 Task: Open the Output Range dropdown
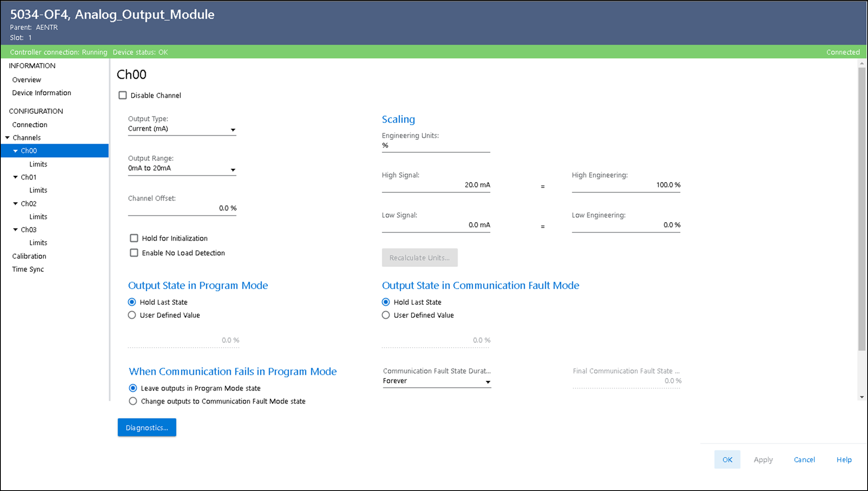pos(233,170)
